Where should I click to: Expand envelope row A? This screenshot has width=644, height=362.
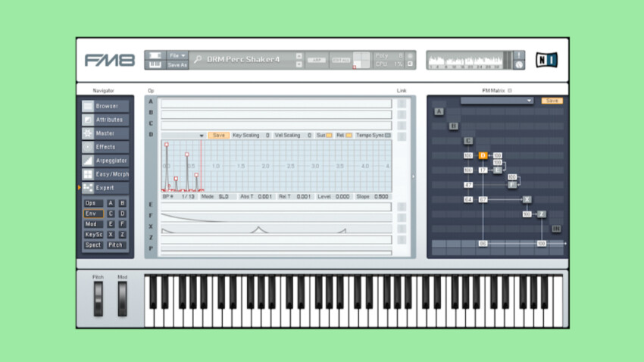[x=276, y=104]
